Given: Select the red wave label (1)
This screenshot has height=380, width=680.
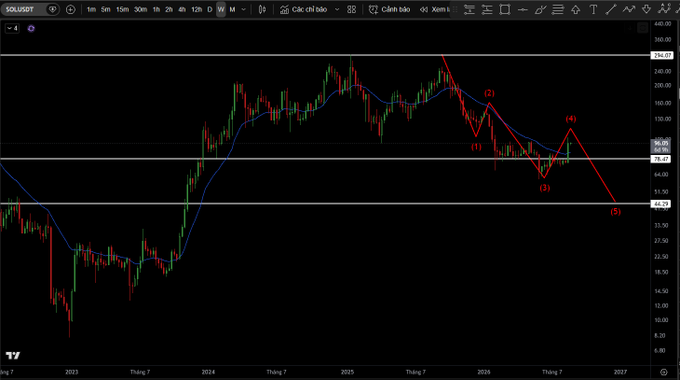Looking at the screenshot, I should (476, 147).
